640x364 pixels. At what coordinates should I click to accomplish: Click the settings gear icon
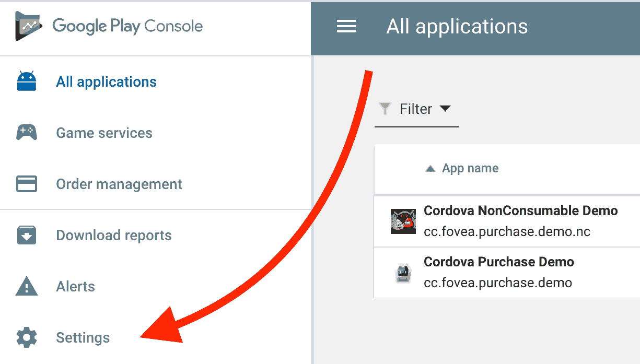tap(27, 337)
